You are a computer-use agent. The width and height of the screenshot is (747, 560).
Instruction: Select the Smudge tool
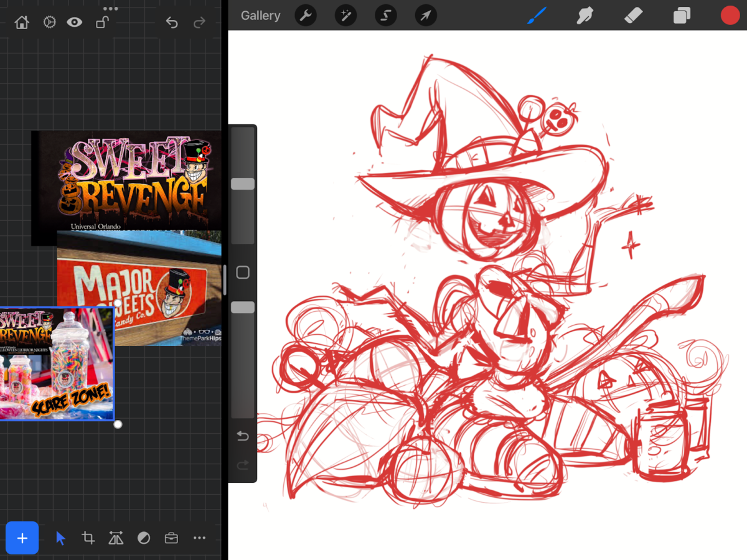point(585,16)
